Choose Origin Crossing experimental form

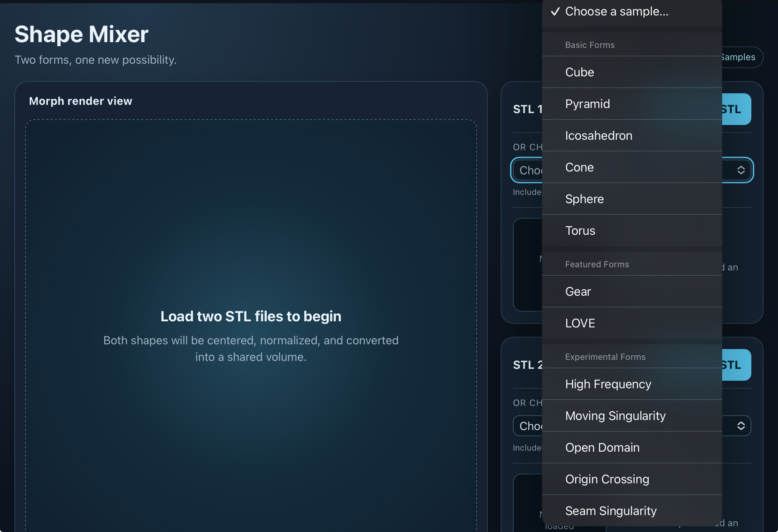[632, 479]
